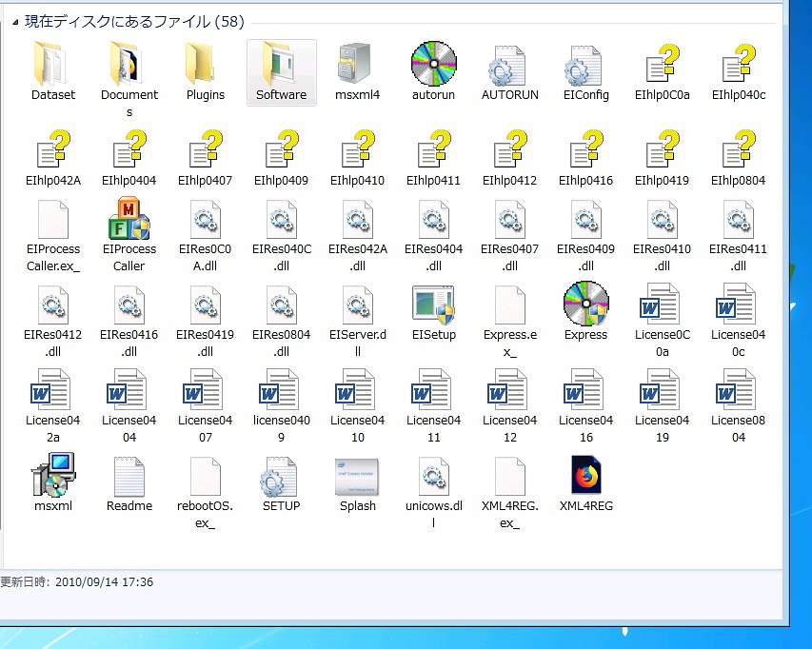
Task: Select the unicows.dll file
Action: point(433,476)
